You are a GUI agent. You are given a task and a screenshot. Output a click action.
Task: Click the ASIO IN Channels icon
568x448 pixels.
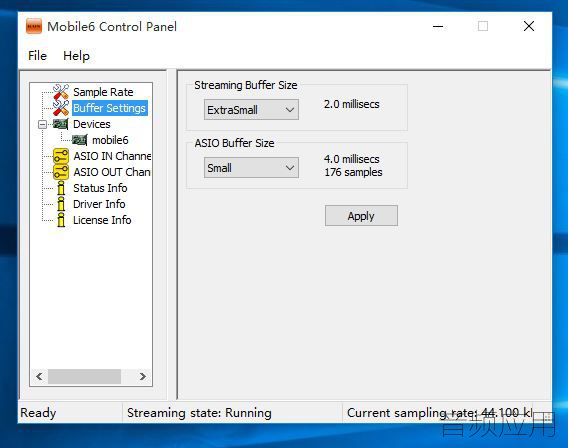coord(61,156)
